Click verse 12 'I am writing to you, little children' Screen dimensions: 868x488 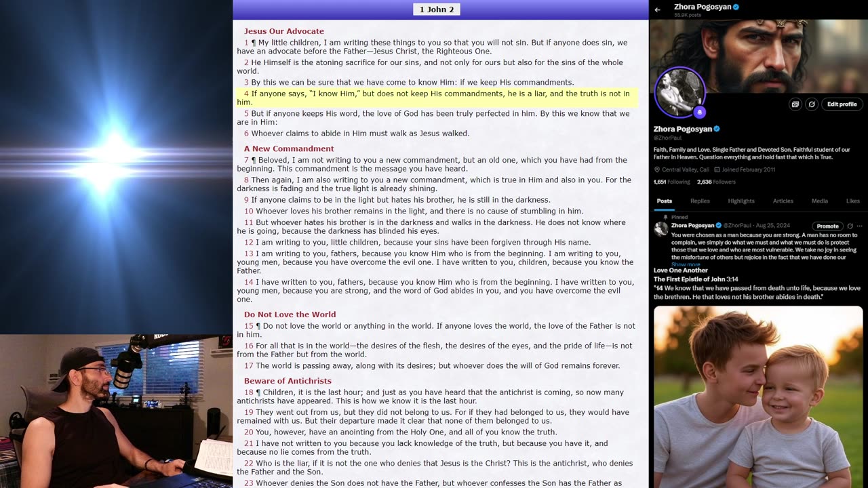point(417,242)
